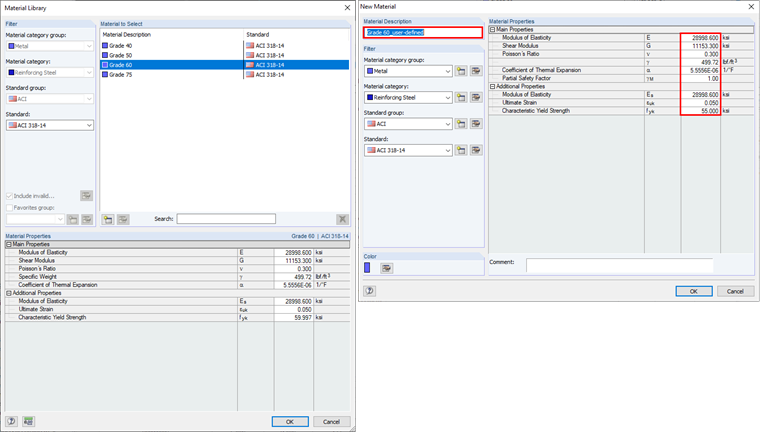Click yield strength value 55.000 in New Material
760x432 pixels.
coord(700,111)
